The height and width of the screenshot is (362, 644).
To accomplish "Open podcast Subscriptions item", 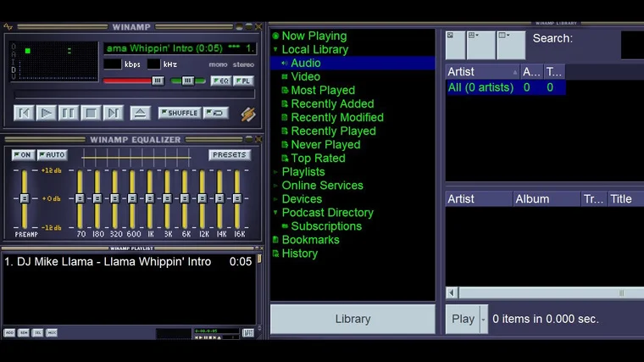I will [326, 226].
